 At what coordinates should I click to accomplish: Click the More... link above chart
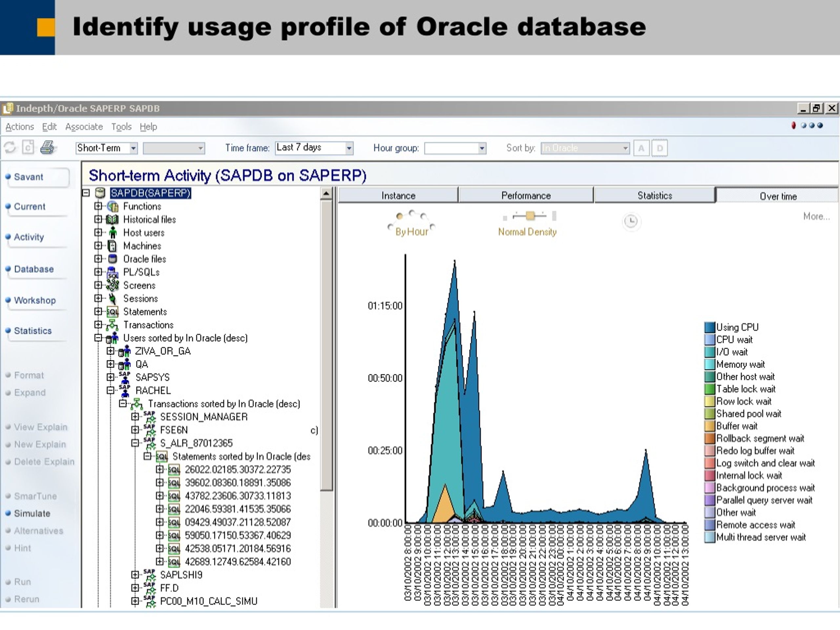[x=816, y=217]
